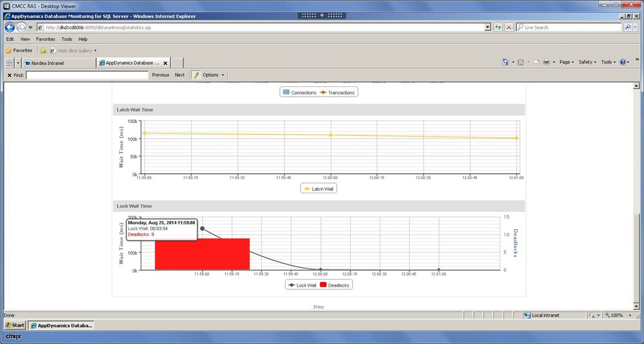Expand the find bar Options dropdown
The height and width of the screenshot is (344, 644).
pos(213,75)
